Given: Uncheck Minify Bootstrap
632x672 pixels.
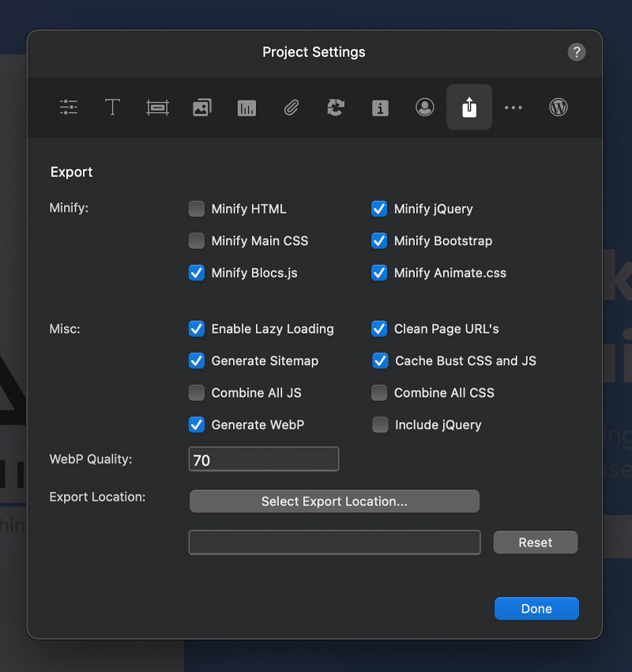Looking at the screenshot, I should point(379,241).
